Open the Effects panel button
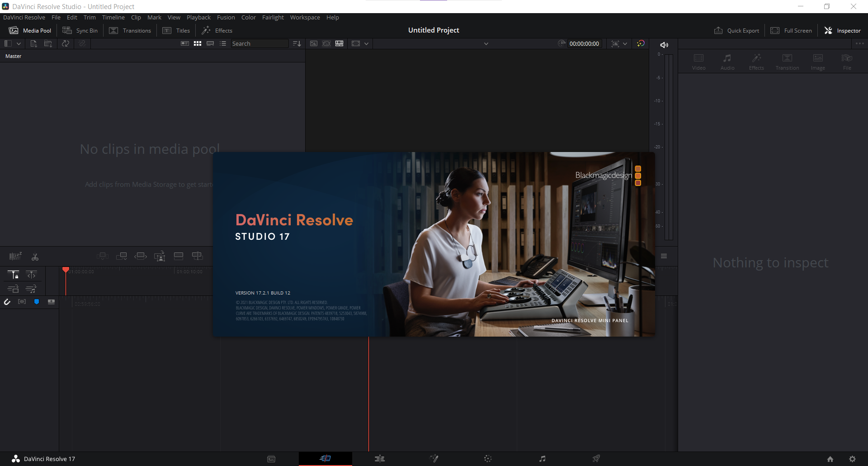Viewport: 868px width, 466px height. point(217,30)
